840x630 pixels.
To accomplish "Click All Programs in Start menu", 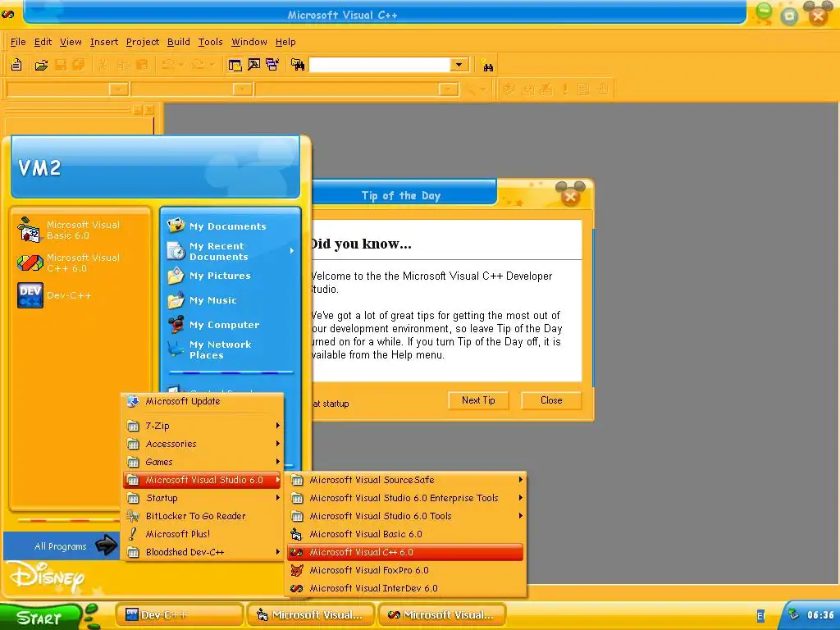I will tap(61, 546).
